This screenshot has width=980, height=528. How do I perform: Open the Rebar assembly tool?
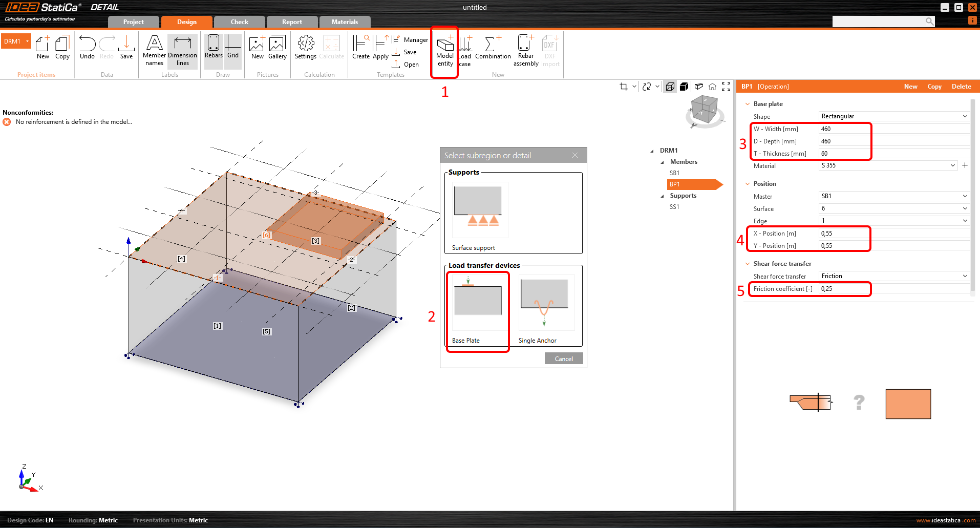525,49
